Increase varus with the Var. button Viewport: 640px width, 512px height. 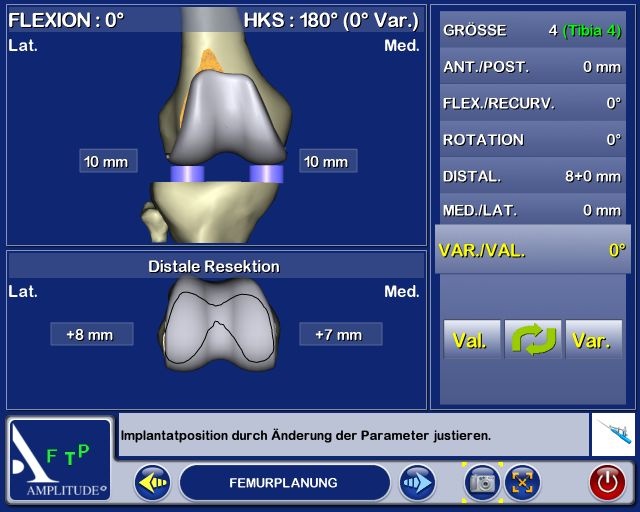594,340
